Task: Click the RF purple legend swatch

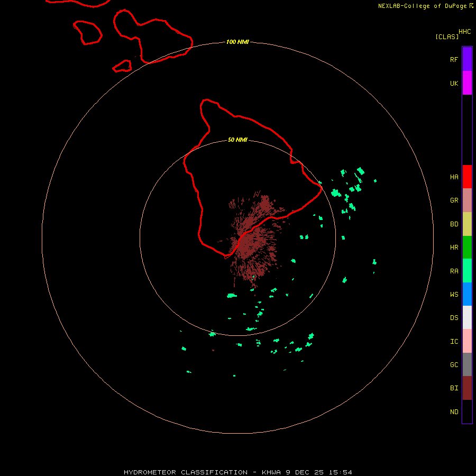Action: tap(467, 59)
